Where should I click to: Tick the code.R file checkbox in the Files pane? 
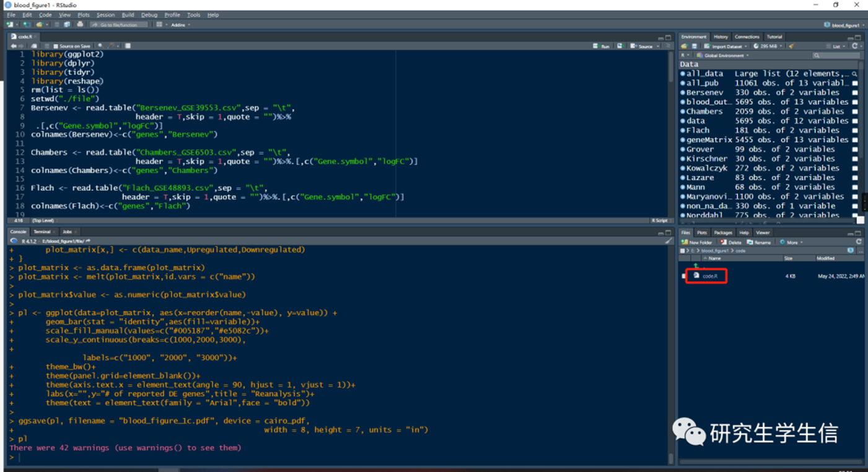[x=683, y=276]
